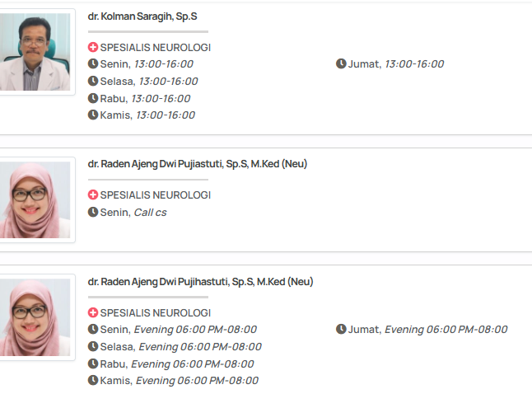The height and width of the screenshot is (394, 532).
Task: Click the clock icon next to Senin Call cs
Action: [x=93, y=213]
